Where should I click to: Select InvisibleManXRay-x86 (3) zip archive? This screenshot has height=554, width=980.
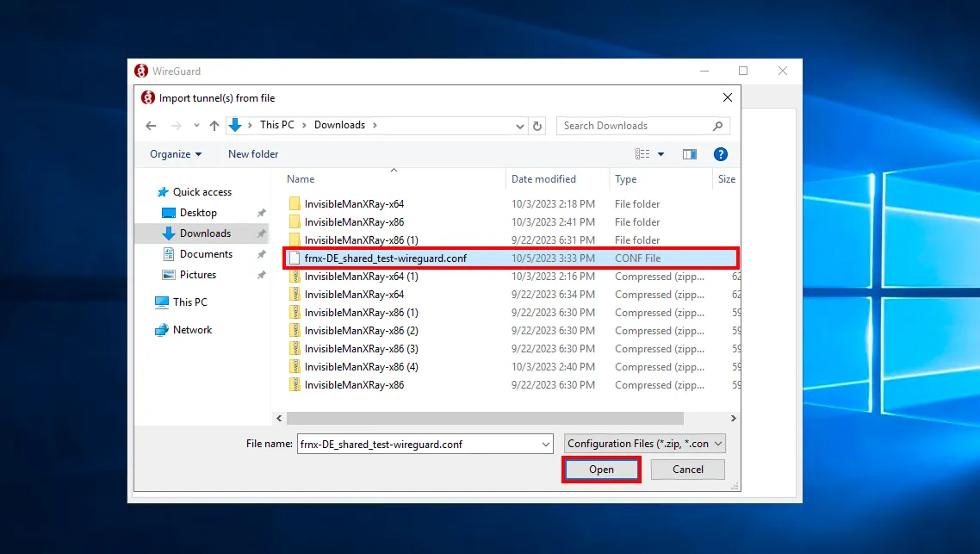click(x=361, y=349)
